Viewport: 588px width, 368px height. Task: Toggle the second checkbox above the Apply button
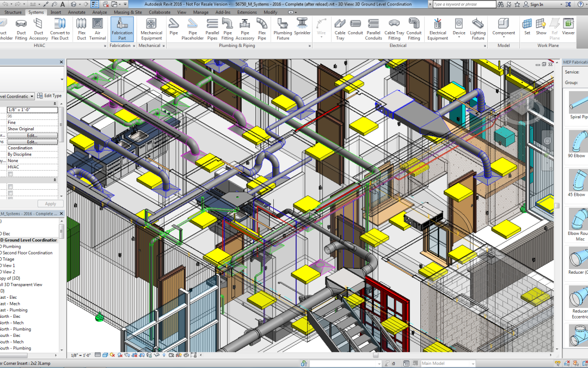tap(10, 193)
